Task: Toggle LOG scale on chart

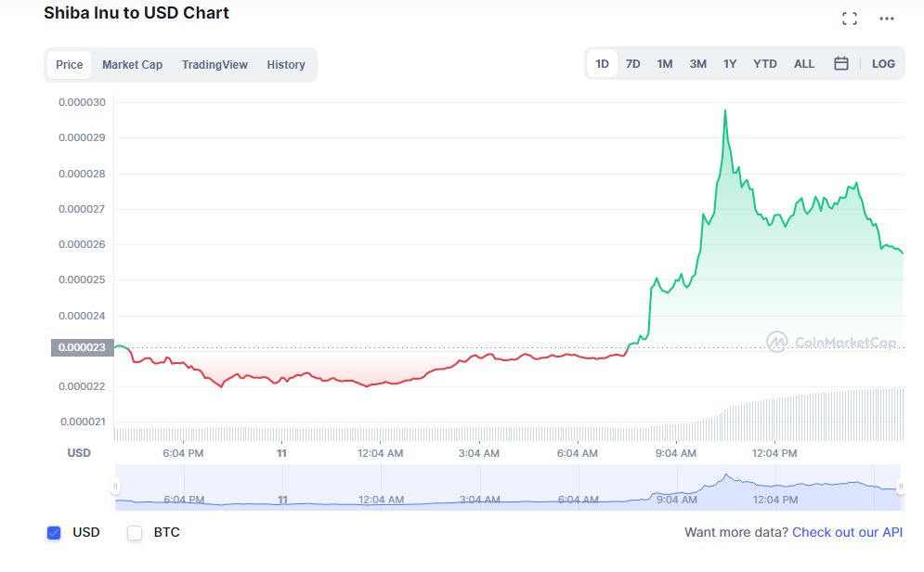Action: pos(883,64)
